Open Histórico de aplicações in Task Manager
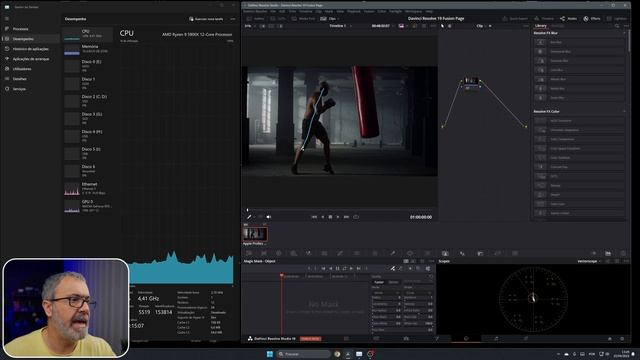Image resolution: width=640 pixels, height=360 pixels. (x=31, y=49)
